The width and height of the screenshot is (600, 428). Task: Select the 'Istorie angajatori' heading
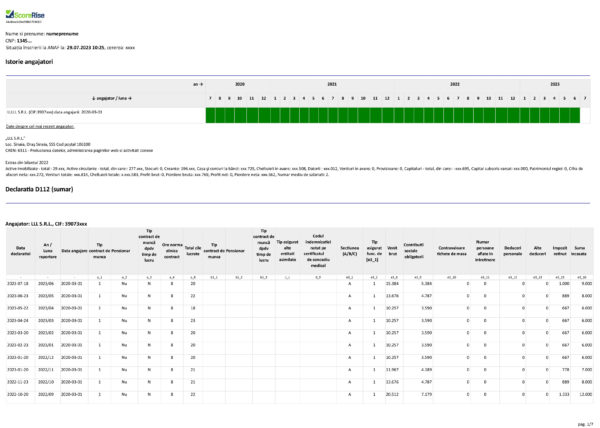[29, 62]
